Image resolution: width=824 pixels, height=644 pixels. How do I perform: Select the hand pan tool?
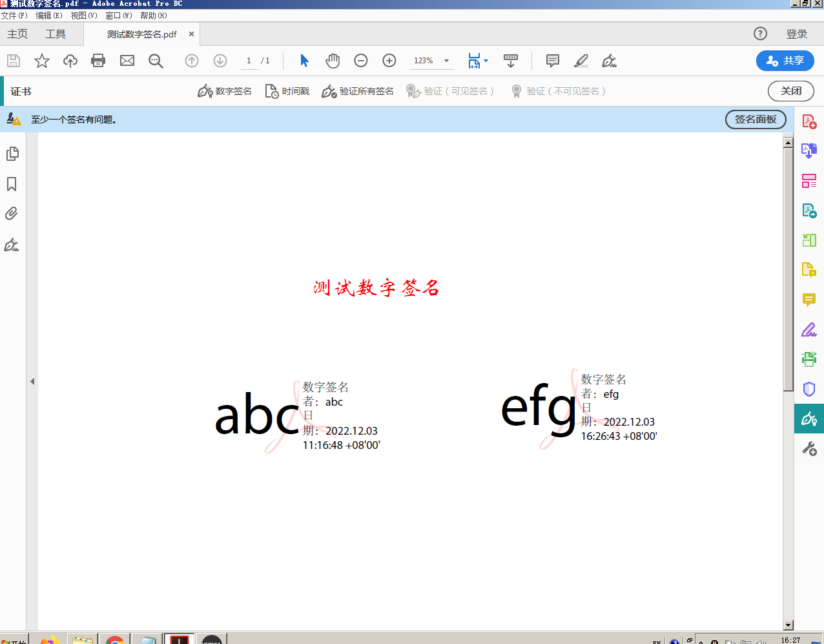coord(333,61)
